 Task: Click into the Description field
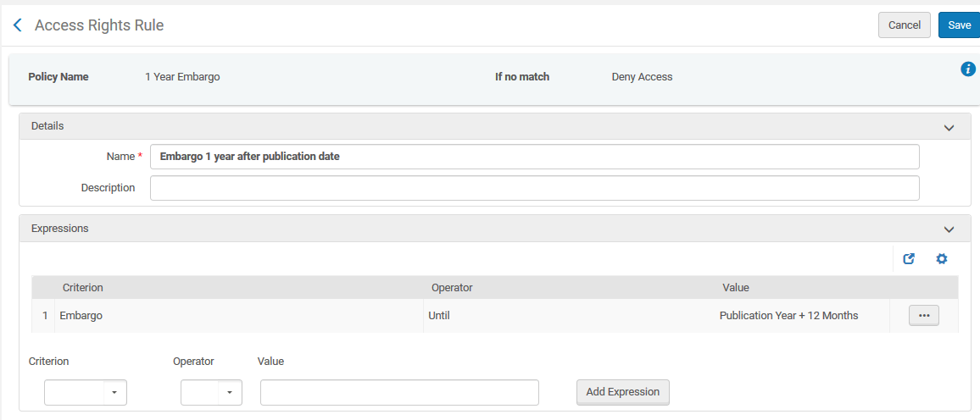[534, 188]
